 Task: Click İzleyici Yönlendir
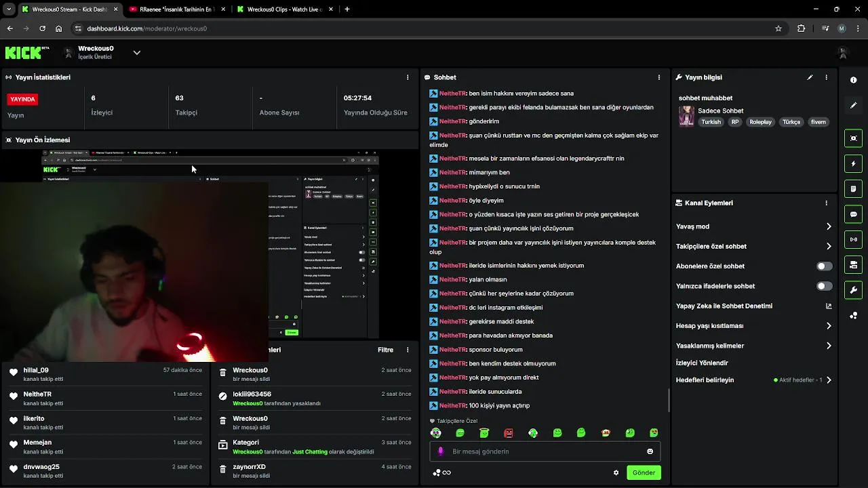coord(702,363)
